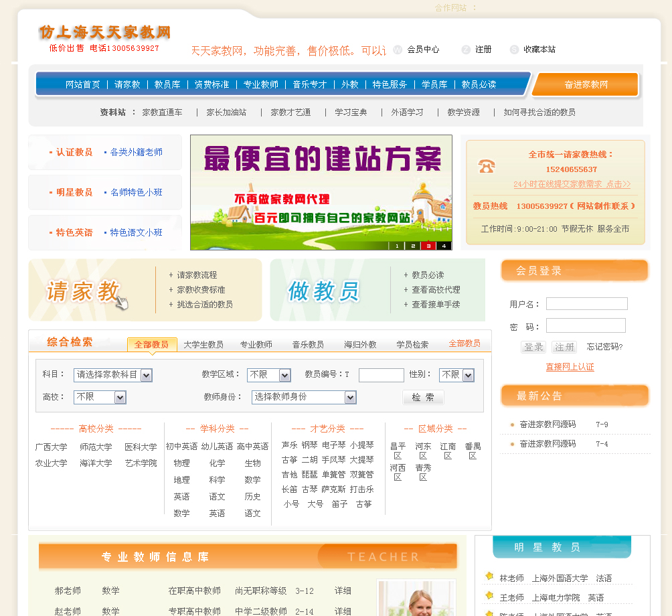
Task: Click the telephone icon in hotline box
Action: tap(487, 167)
